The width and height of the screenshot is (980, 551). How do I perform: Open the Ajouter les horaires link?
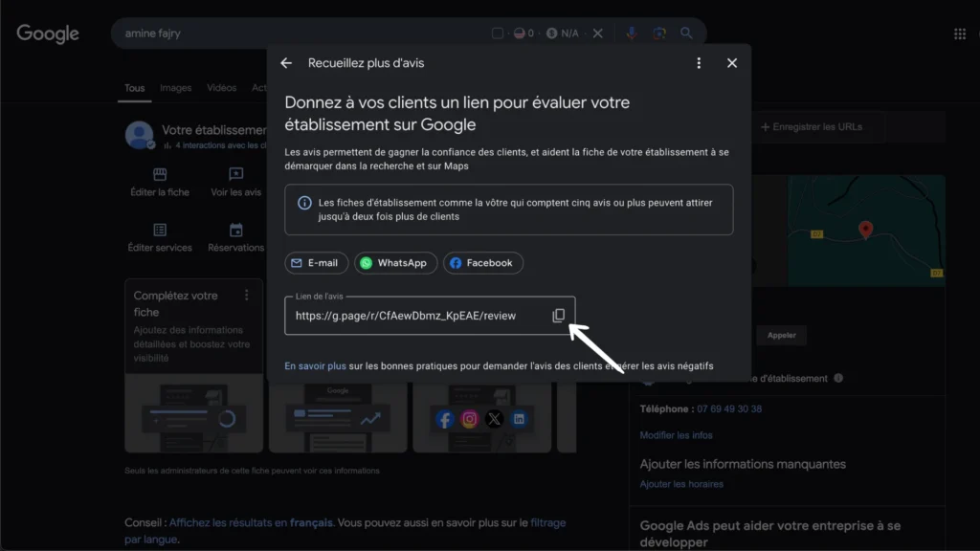tap(681, 484)
